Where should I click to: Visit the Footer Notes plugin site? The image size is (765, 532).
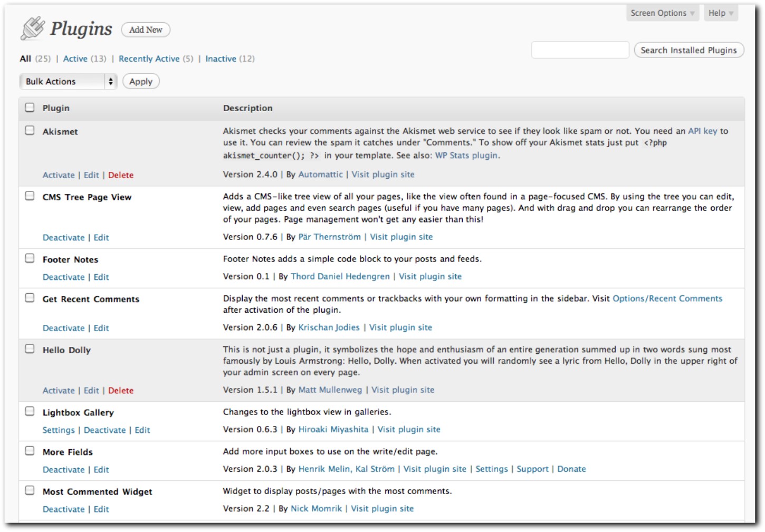[x=430, y=276]
